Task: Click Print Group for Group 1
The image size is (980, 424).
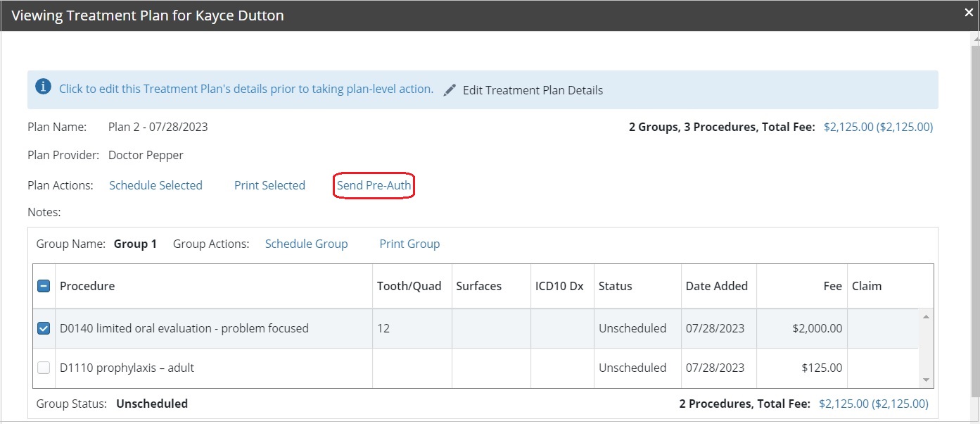Action: [x=409, y=244]
